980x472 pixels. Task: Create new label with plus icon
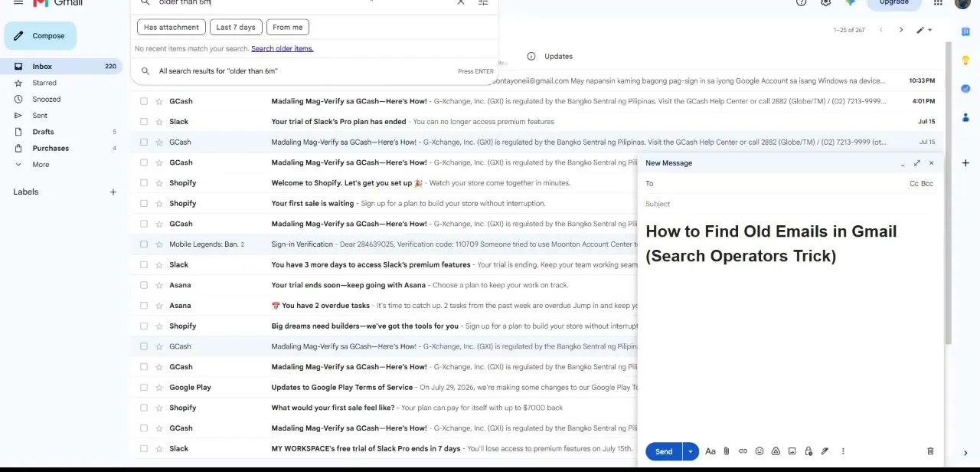pos(113,192)
